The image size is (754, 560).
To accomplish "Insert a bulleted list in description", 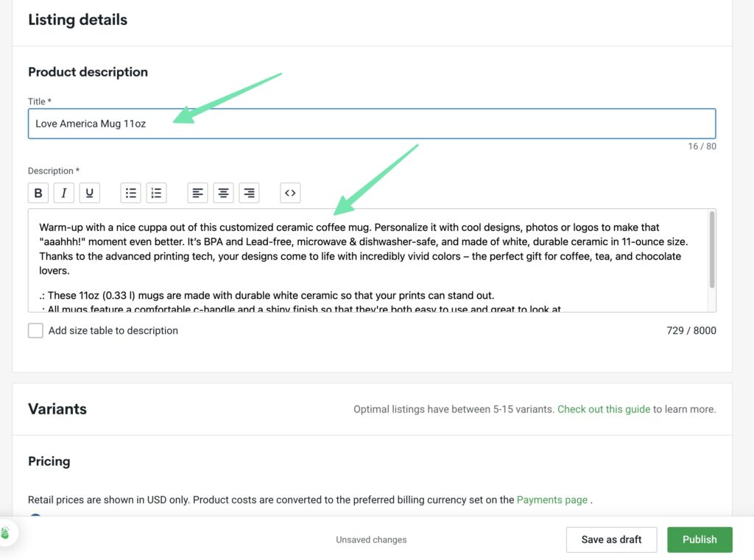I will click(131, 193).
